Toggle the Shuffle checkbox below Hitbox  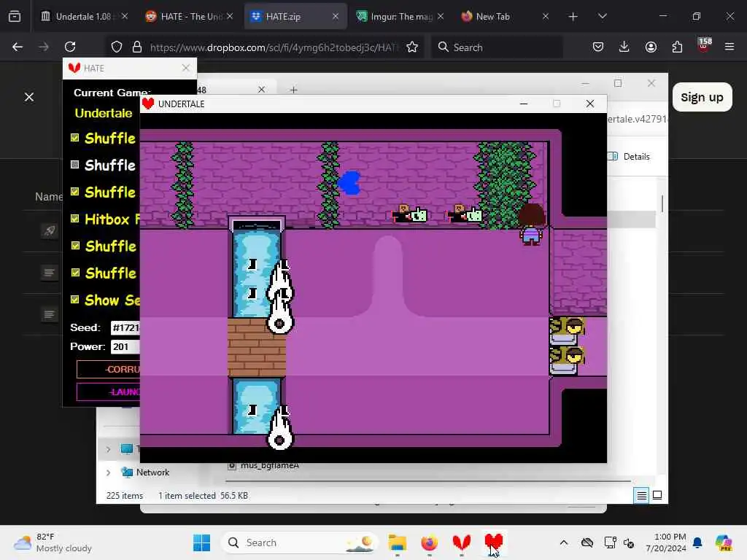click(x=75, y=246)
